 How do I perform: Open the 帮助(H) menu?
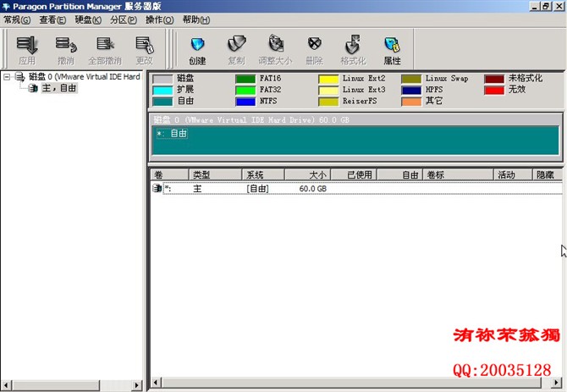[196, 20]
